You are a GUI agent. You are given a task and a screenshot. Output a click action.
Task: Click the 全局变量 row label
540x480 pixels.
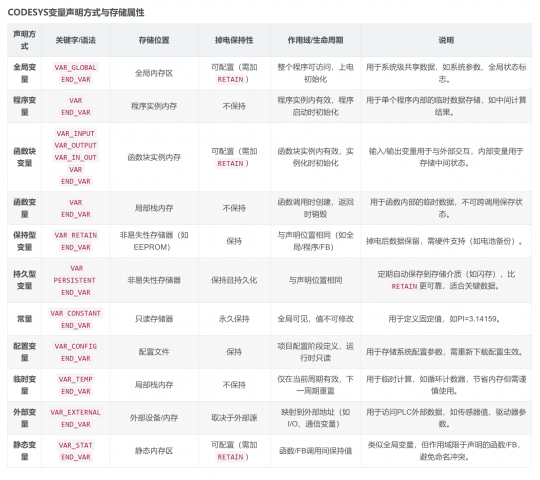click(24, 73)
